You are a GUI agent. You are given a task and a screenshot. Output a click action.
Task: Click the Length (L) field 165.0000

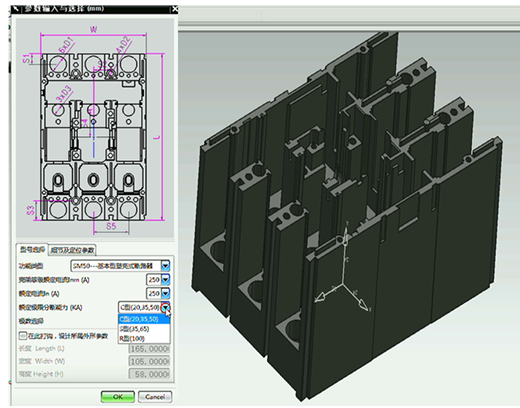tap(149, 349)
